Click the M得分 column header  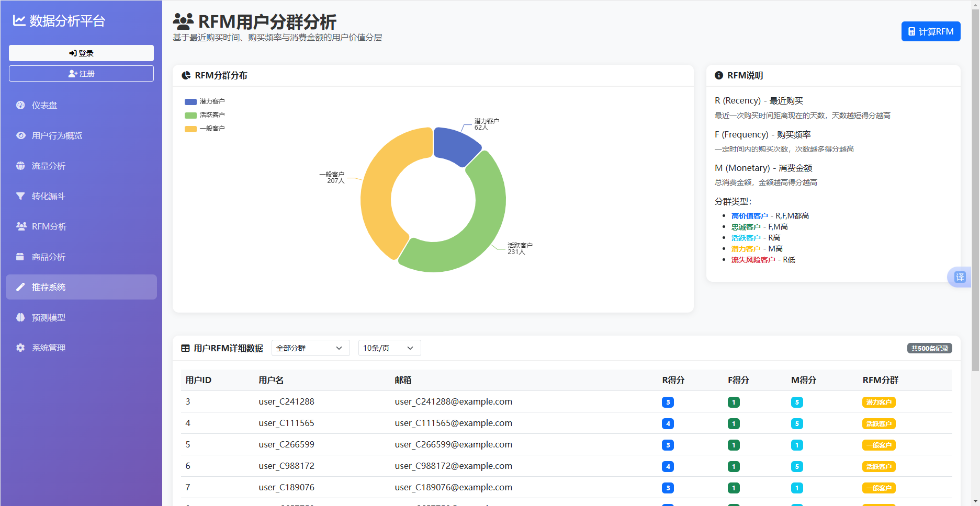tap(804, 380)
